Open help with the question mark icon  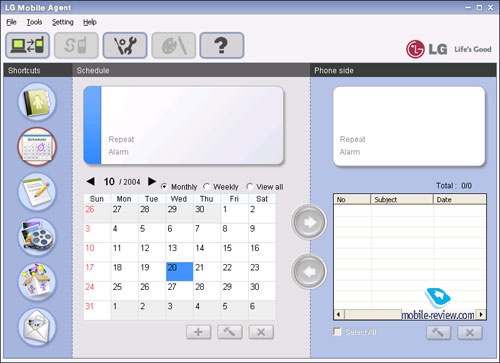tap(222, 45)
